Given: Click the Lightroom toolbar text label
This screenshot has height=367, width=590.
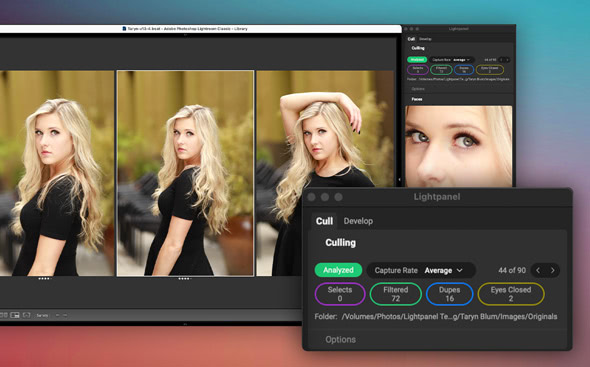Looking at the screenshot, I should coord(42,315).
